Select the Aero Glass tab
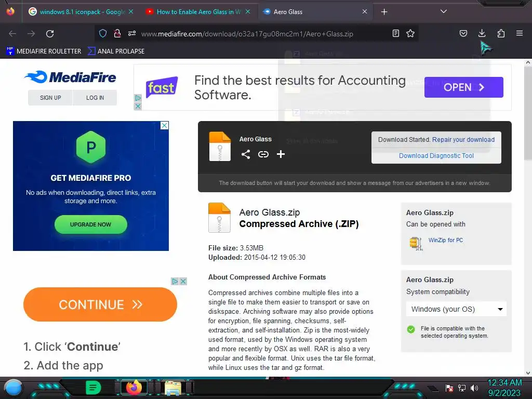The height and width of the screenshot is (399, 532). tap(315, 12)
